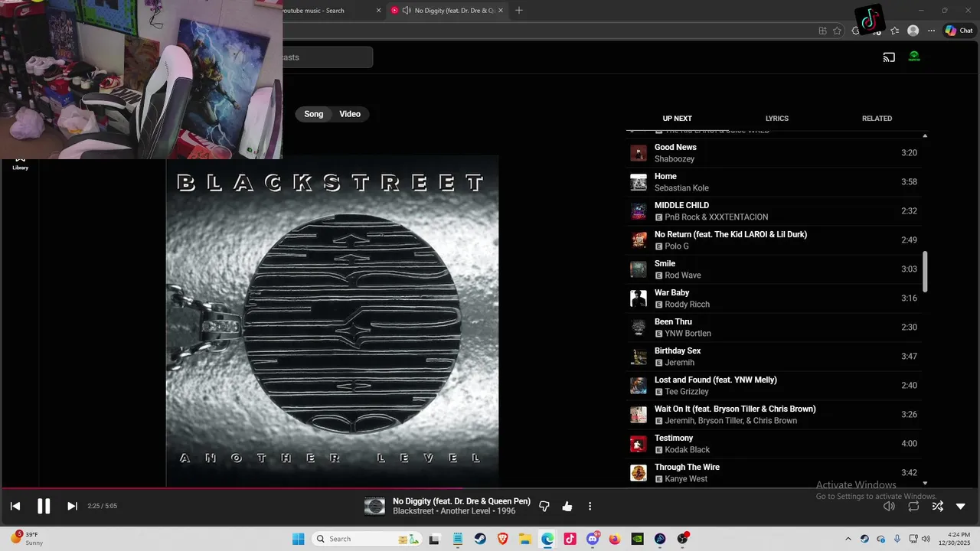
Task: Play MIDDLE CHILD from the queue
Action: tap(773, 211)
